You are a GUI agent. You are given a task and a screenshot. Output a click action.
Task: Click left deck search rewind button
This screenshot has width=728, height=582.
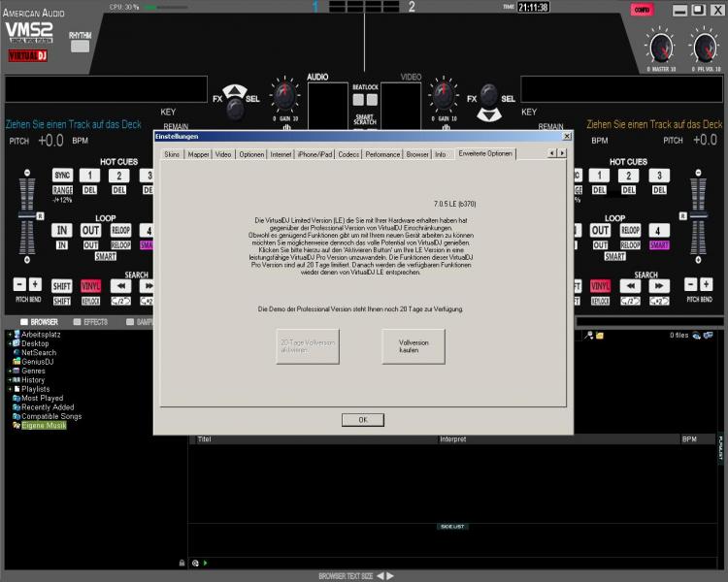click(120, 286)
